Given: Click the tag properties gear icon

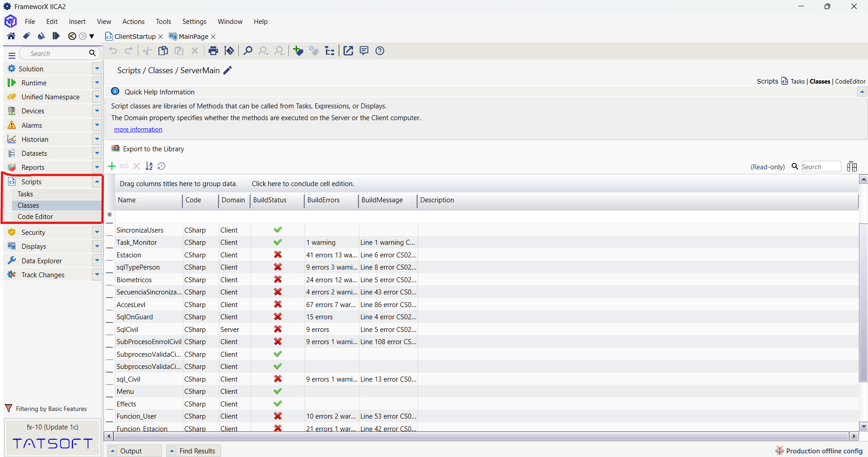Looking at the screenshot, I should [314, 51].
